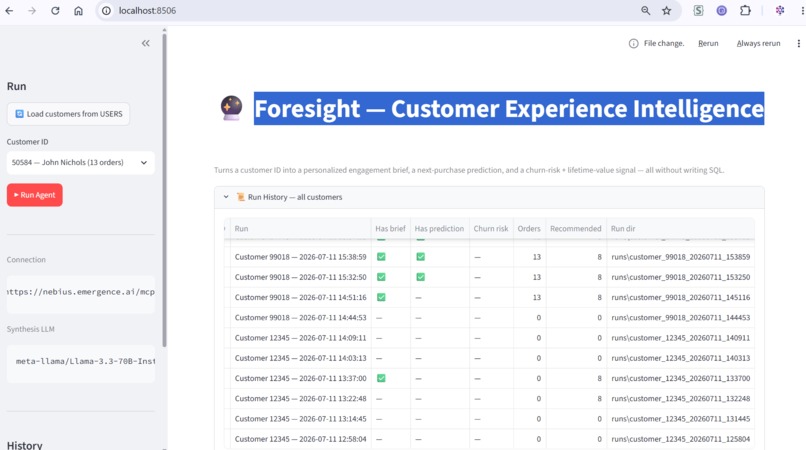Click run dir customer_12345_20260711_125804

point(681,439)
